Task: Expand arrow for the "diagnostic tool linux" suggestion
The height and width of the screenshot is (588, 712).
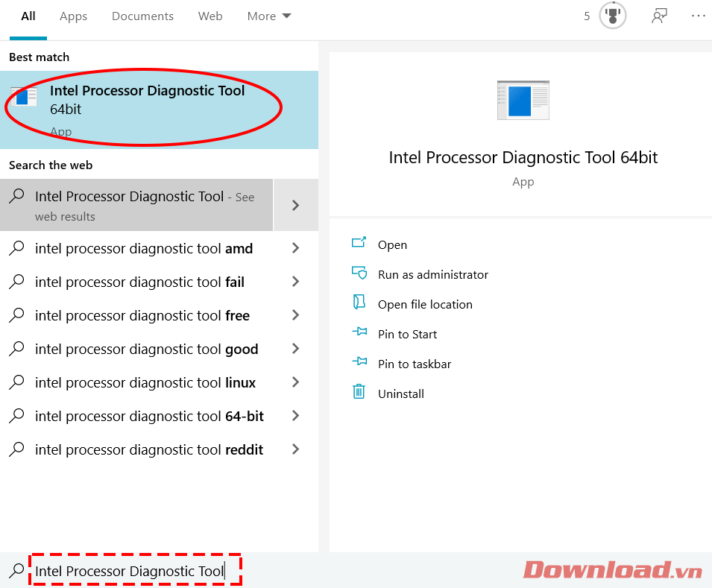Action: 296,382
